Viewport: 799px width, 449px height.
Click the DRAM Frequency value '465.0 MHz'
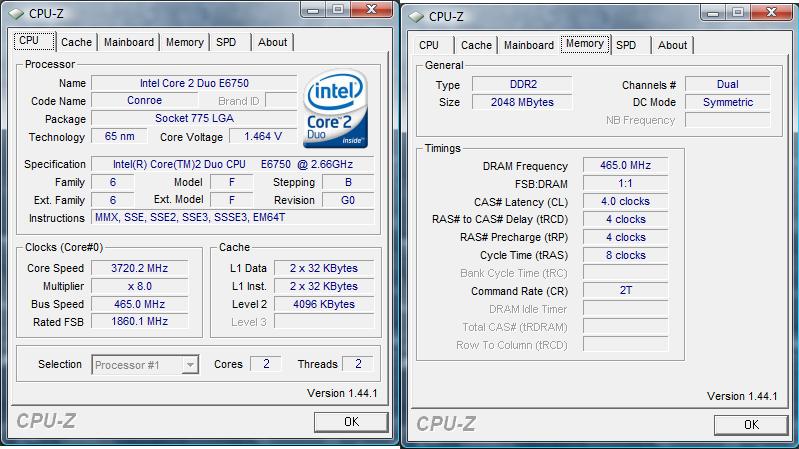625,165
